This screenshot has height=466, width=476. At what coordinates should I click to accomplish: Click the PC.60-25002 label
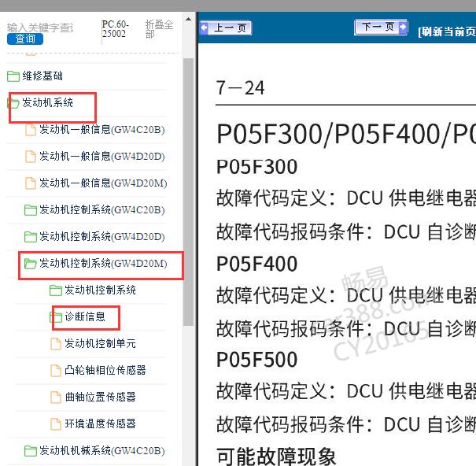point(116,29)
